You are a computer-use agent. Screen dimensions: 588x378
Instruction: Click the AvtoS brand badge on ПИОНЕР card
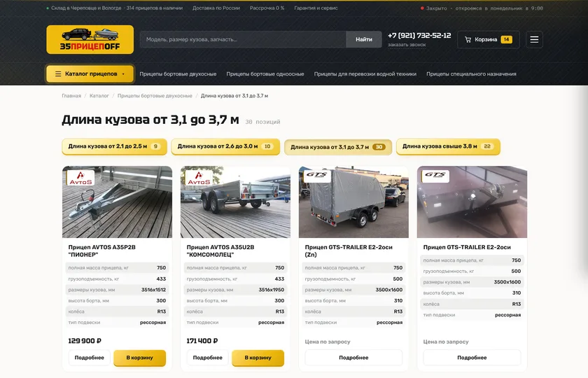tap(80, 177)
